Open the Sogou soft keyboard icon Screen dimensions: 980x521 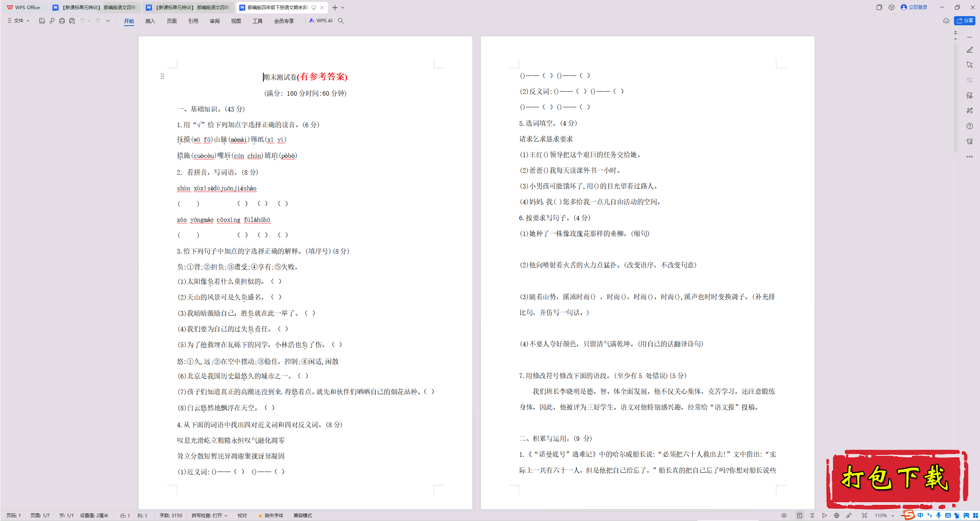click(x=948, y=515)
